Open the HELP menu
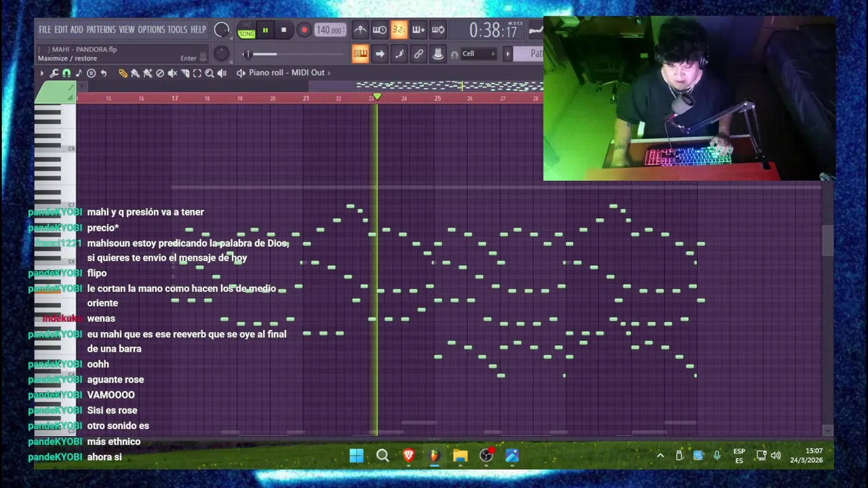This screenshot has width=868, height=488. [198, 30]
